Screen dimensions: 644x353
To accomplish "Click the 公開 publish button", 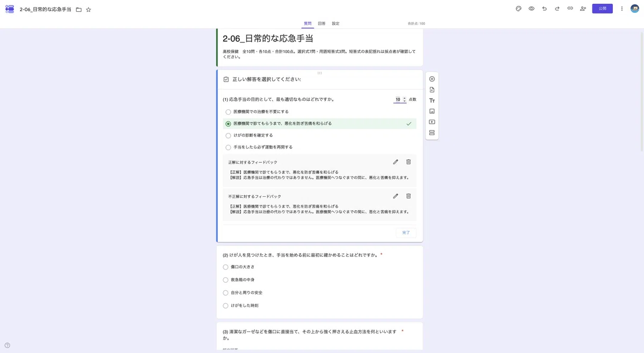I will (602, 9).
